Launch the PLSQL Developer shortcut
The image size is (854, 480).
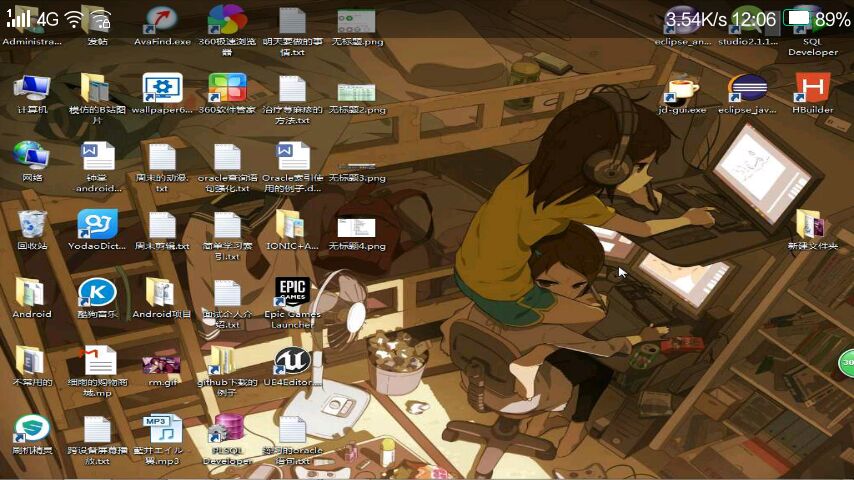[x=227, y=439]
